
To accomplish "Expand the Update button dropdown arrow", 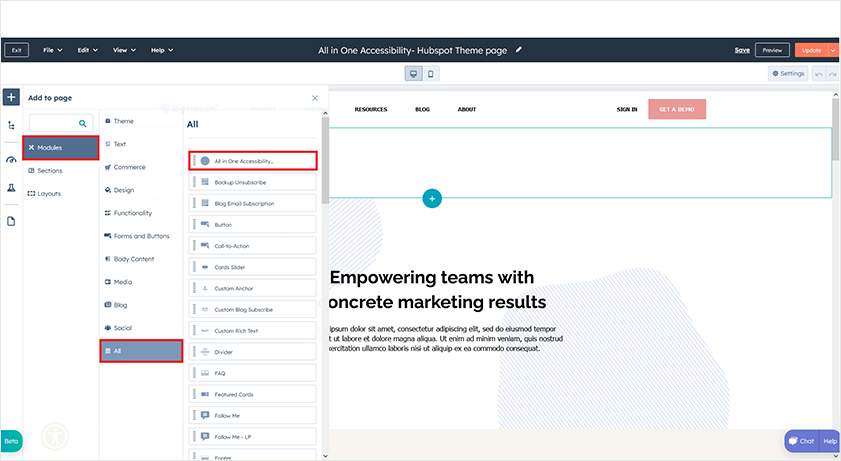I will 833,50.
